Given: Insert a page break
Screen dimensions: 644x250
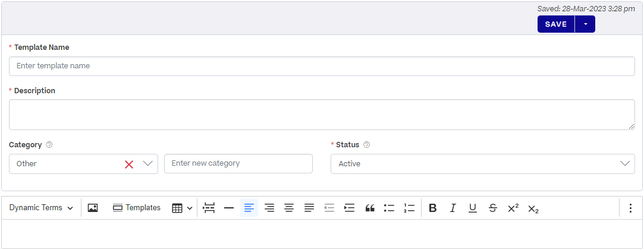Looking at the screenshot, I should [209, 208].
